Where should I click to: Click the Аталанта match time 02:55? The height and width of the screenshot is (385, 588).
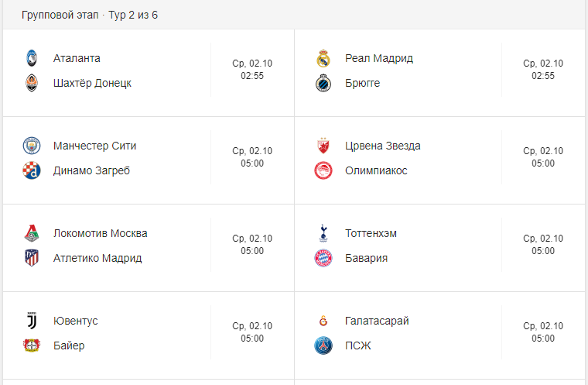[252, 76]
